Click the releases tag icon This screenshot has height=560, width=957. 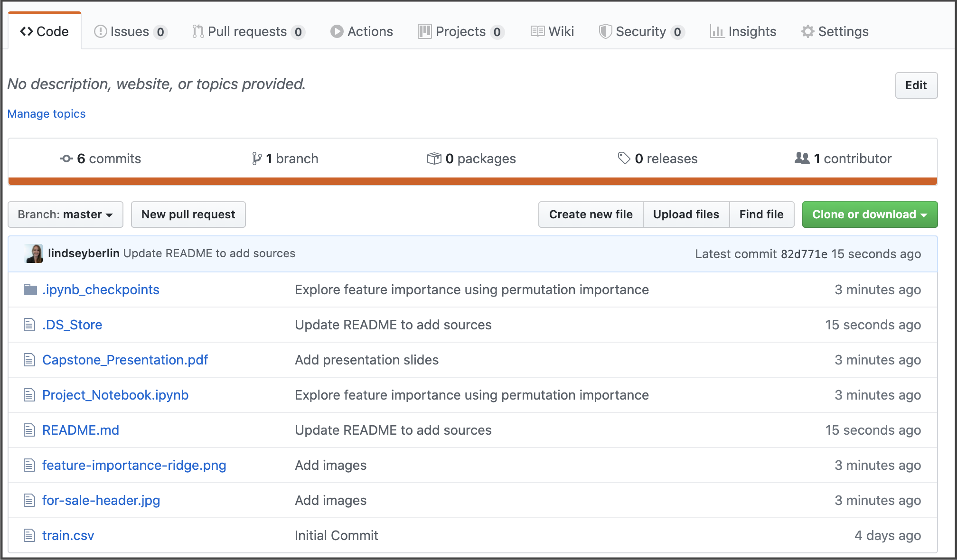[624, 158]
